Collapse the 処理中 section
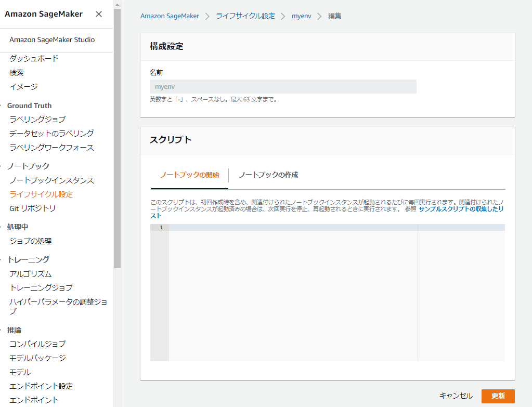The image size is (532, 407). point(17,227)
